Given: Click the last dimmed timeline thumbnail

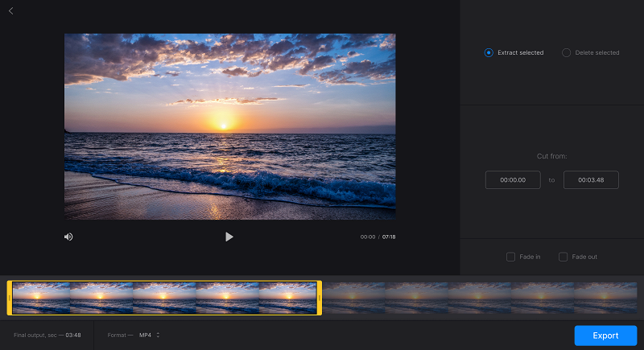Looking at the screenshot, I should click(x=605, y=298).
